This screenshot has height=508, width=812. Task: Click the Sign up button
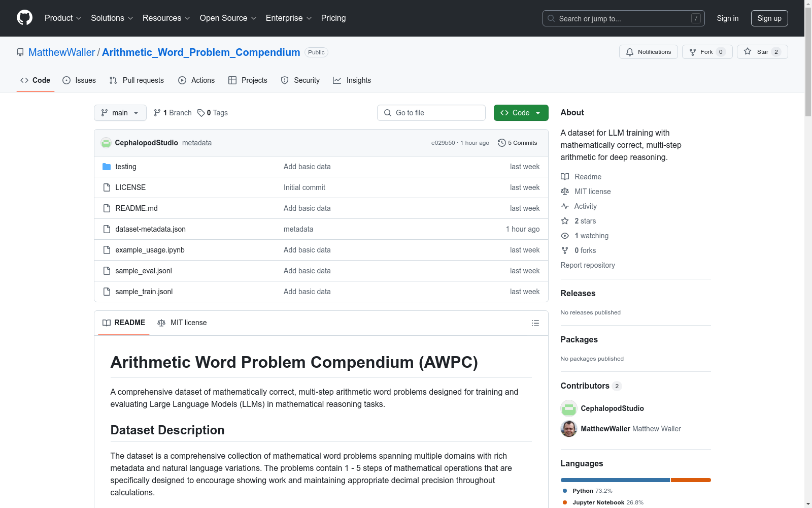point(769,18)
